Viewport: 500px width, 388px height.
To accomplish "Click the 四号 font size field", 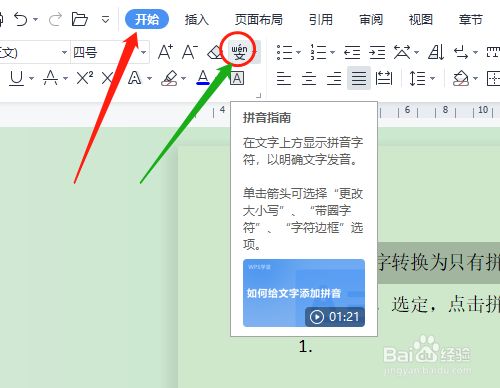I will pos(105,52).
